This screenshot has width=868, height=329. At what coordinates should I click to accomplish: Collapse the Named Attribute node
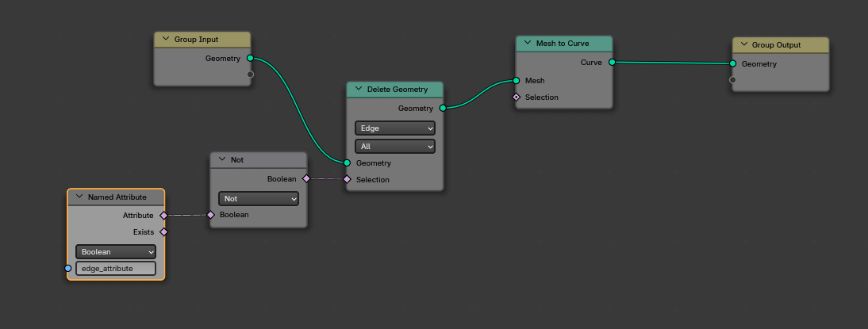point(79,197)
